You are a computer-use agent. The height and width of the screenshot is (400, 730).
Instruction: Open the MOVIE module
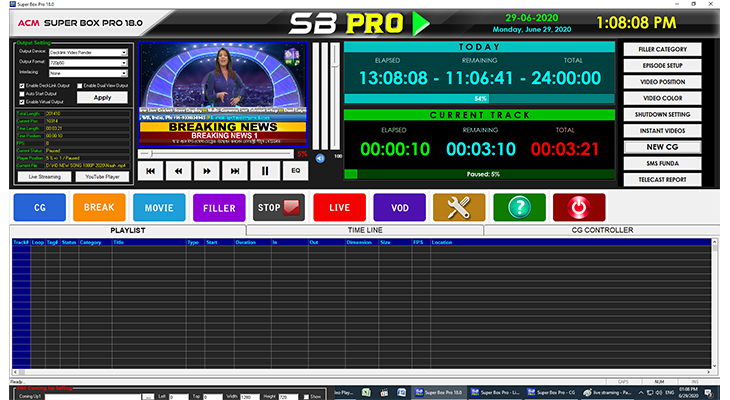(x=159, y=208)
